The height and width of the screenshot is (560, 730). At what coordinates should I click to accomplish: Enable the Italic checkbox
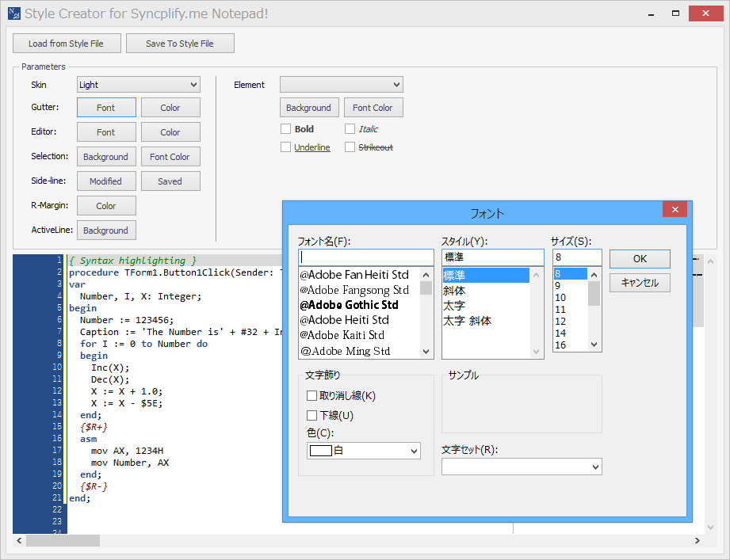350,129
